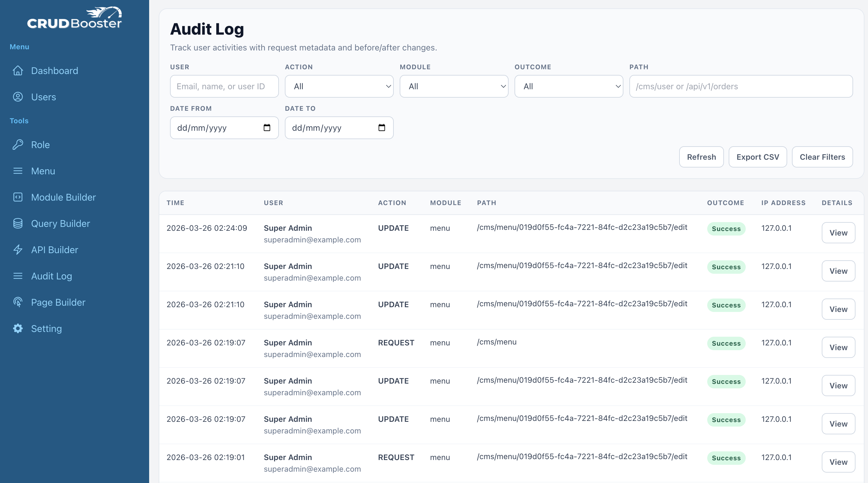Open Query Builder using the database icon
Image resolution: width=868 pixels, height=483 pixels.
point(18,223)
